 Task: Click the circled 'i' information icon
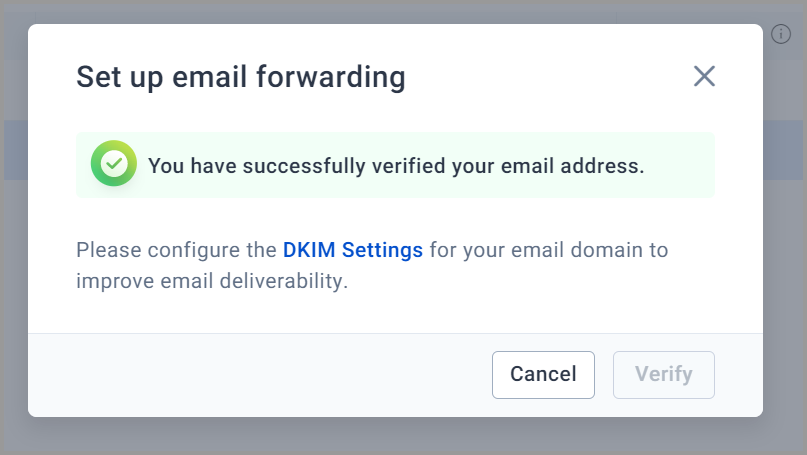(x=781, y=34)
